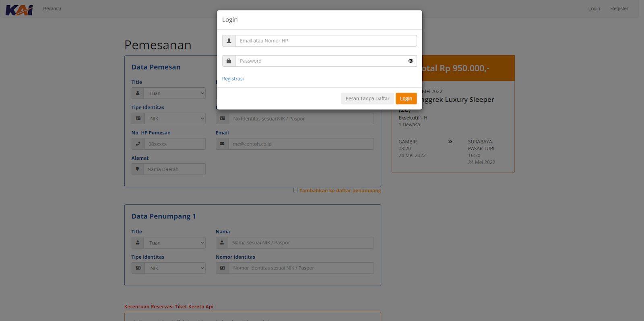Click the Rp 950.000,- total text
The image size is (644, 321).
point(464,68)
